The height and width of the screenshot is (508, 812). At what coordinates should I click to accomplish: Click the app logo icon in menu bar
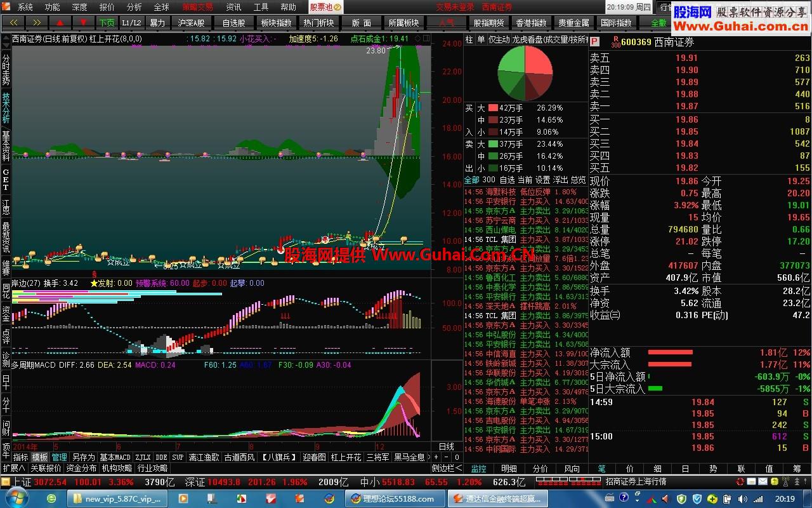(x=7, y=7)
